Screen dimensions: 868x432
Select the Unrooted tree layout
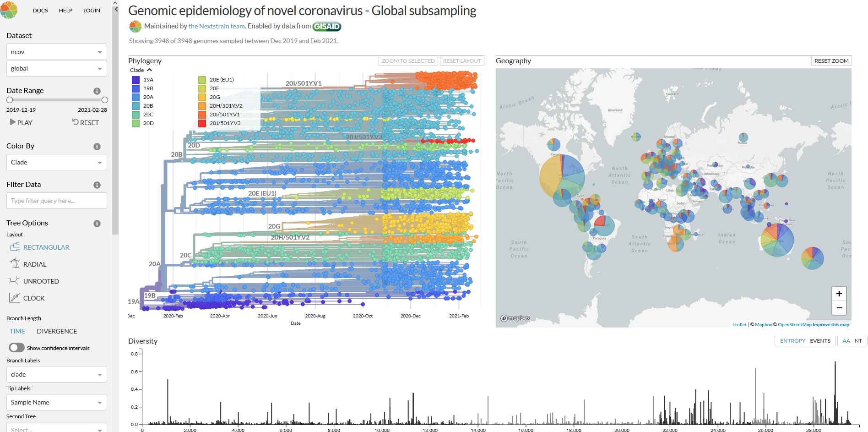click(x=40, y=281)
